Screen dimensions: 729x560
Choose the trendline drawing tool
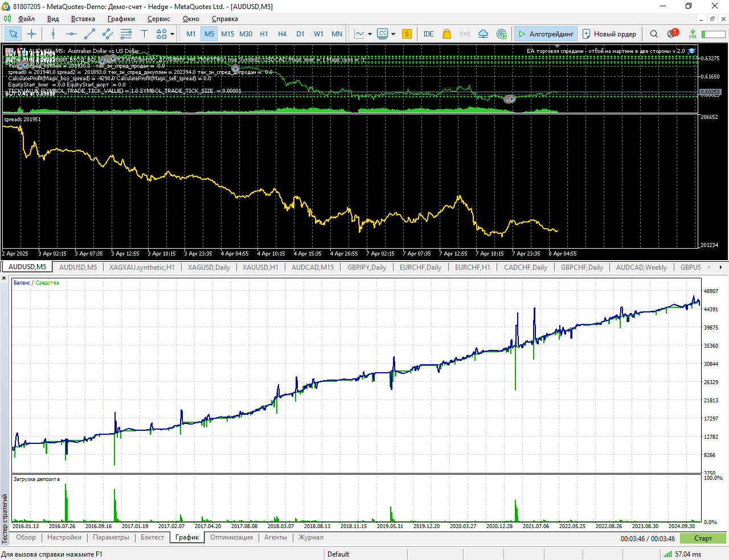point(89,34)
